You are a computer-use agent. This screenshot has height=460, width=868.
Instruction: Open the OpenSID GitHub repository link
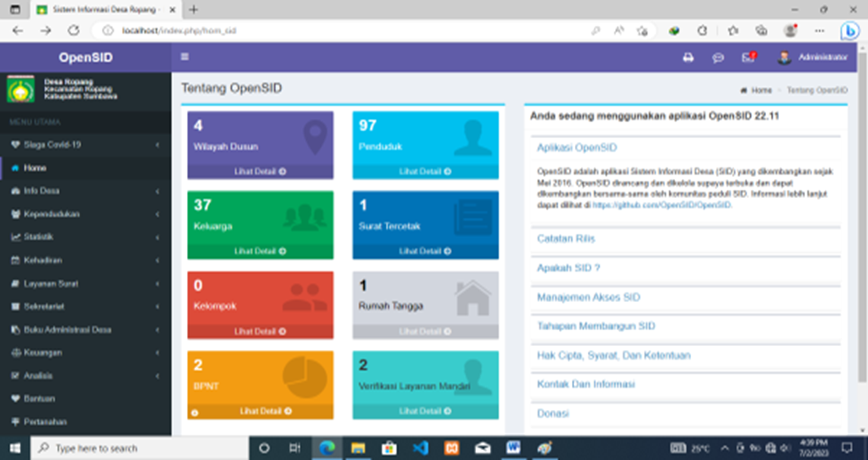click(x=661, y=205)
